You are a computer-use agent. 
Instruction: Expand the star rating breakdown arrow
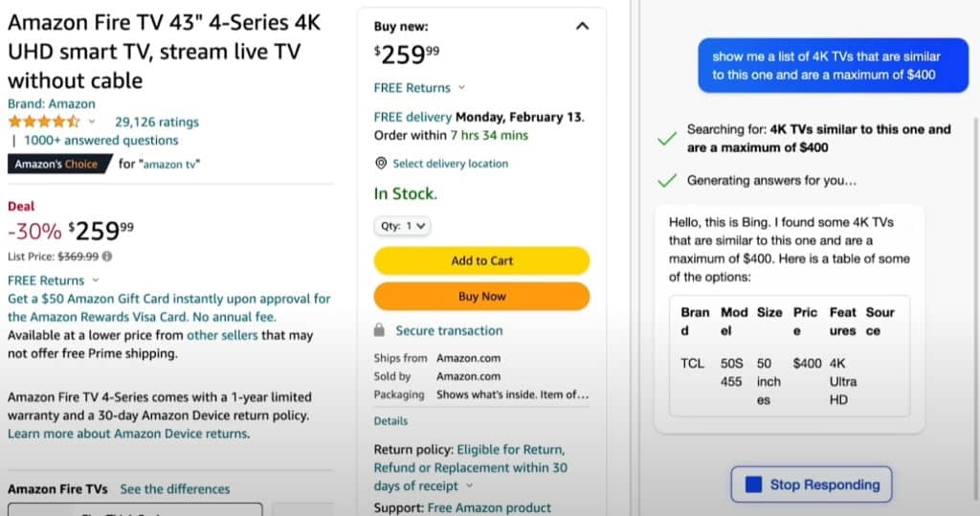pos(92,122)
